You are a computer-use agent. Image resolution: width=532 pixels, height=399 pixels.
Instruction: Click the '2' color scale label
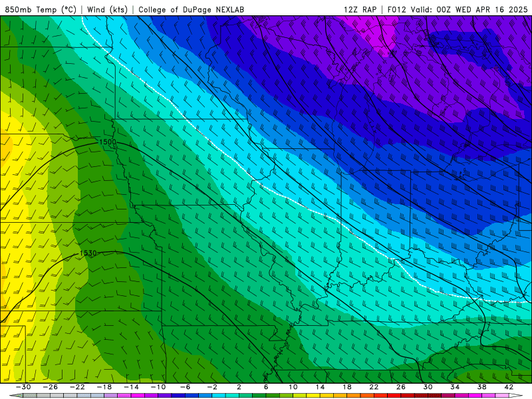click(x=239, y=387)
